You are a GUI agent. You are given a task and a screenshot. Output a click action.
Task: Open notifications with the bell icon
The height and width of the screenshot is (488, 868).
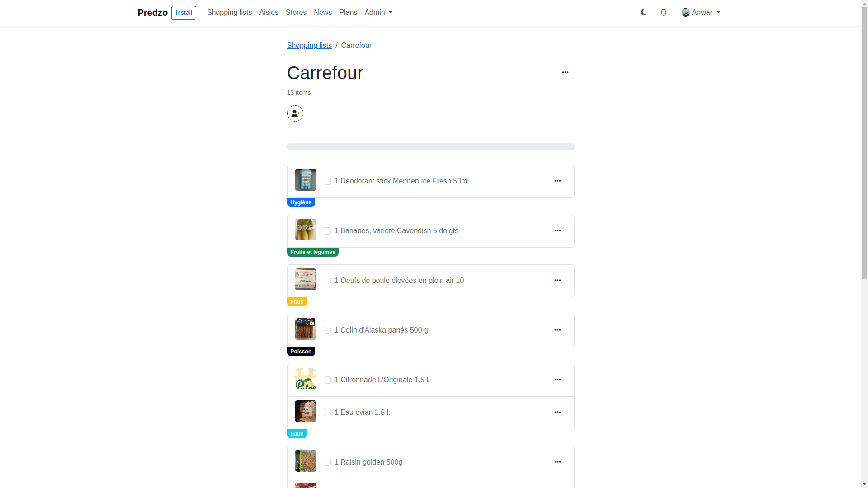pos(663,12)
